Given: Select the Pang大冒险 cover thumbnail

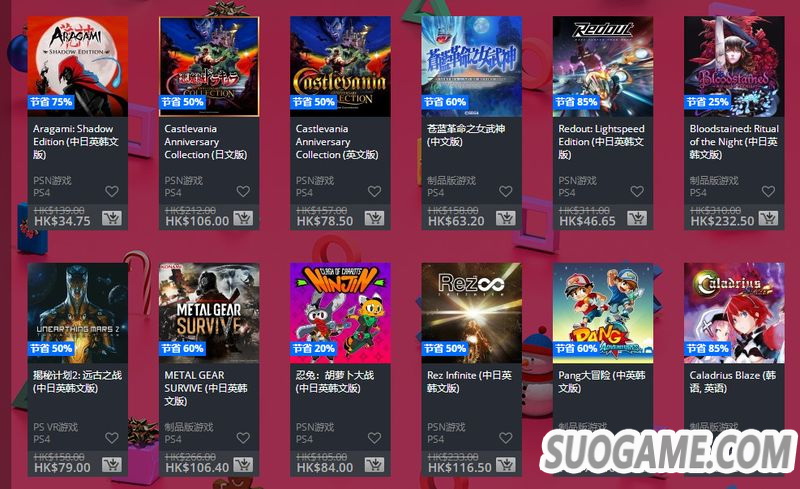Looking at the screenshot, I should click(603, 313).
